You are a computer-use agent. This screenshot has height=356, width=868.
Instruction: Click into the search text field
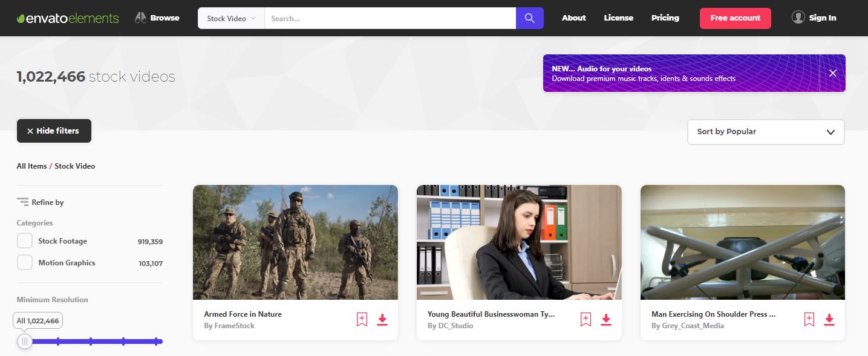pos(390,18)
